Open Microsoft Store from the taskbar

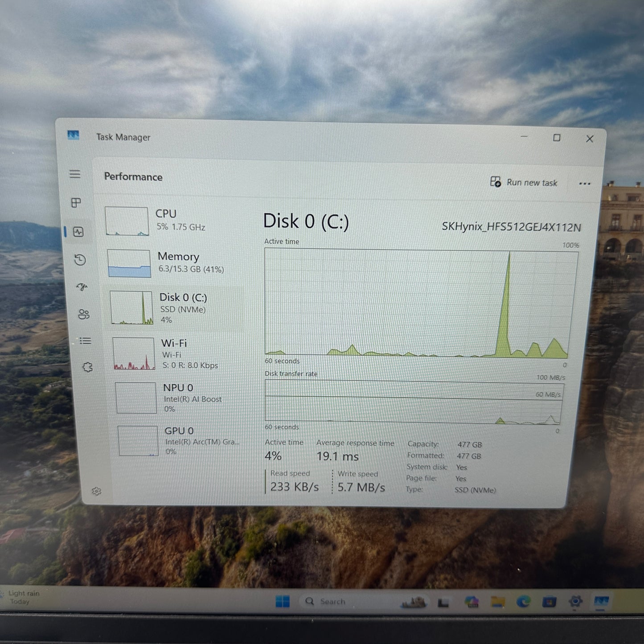point(549,602)
